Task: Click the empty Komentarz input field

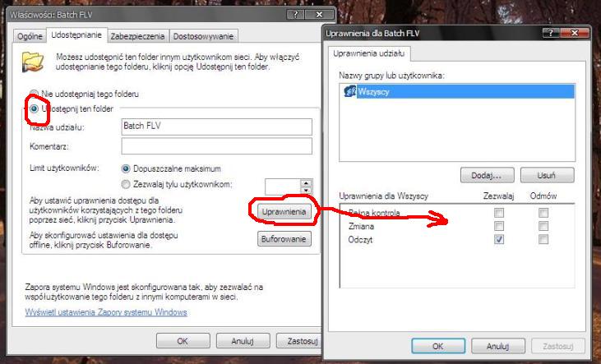Action: coord(216,146)
